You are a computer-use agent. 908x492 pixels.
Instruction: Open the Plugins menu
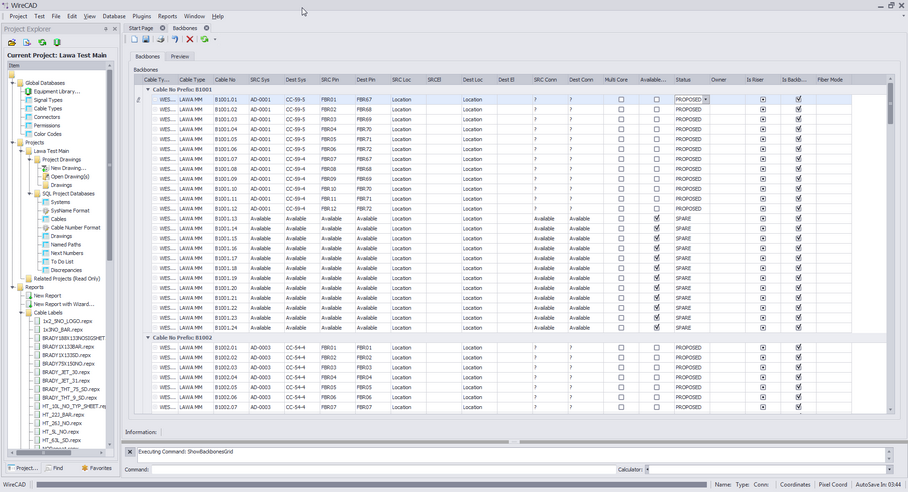[x=141, y=16]
